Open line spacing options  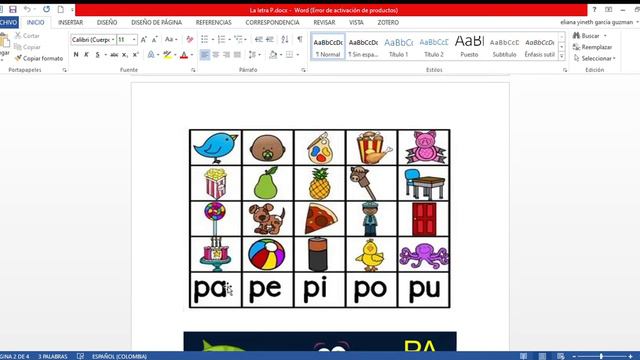coord(252,54)
